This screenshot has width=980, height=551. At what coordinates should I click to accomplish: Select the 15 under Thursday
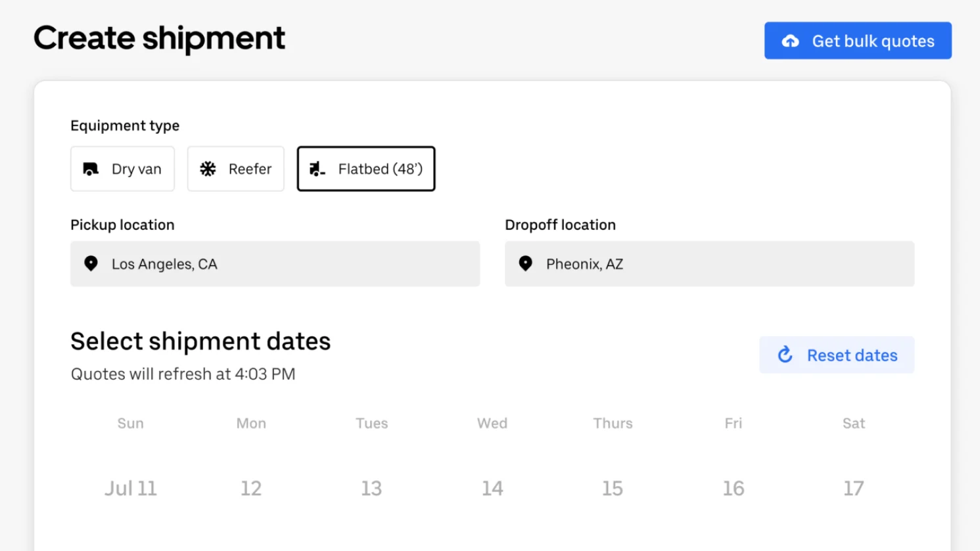point(612,488)
